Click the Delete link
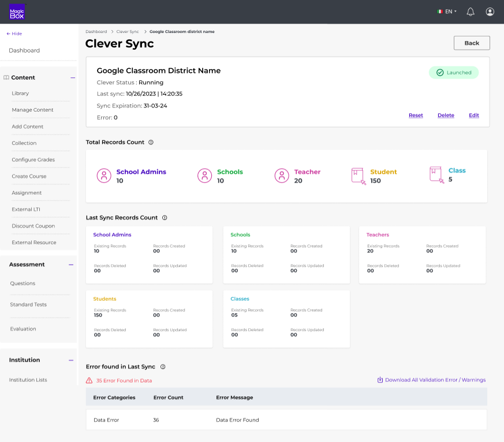Screen dimensions: 504x442 [446, 116]
